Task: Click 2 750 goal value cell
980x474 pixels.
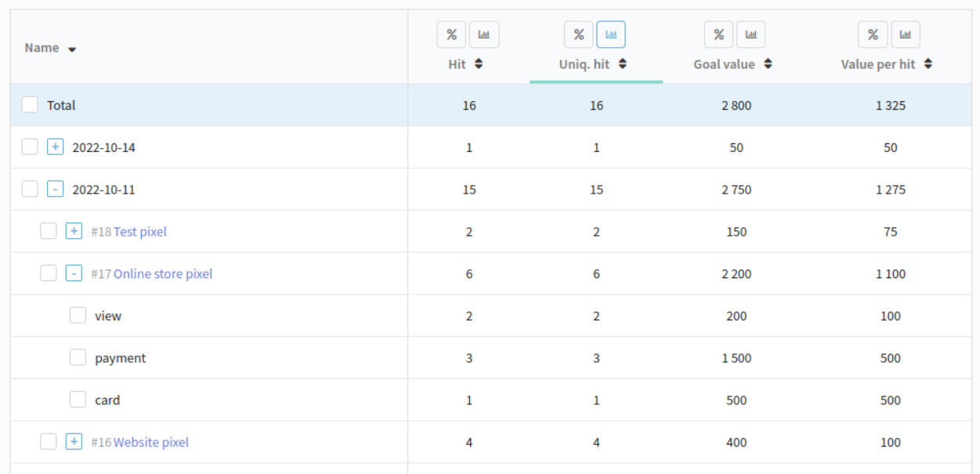Action: pyautogui.click(x=736, y=190)
